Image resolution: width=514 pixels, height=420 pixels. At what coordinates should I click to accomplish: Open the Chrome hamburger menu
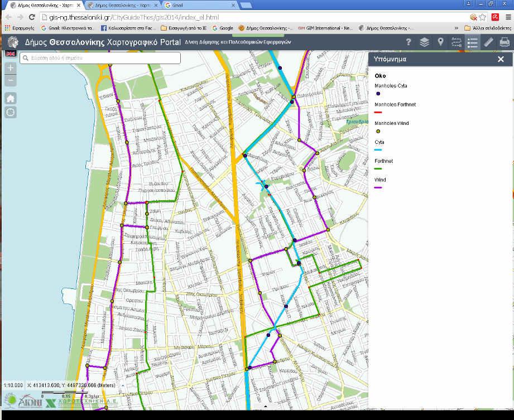pyautogui.click(x=508, y=17)
